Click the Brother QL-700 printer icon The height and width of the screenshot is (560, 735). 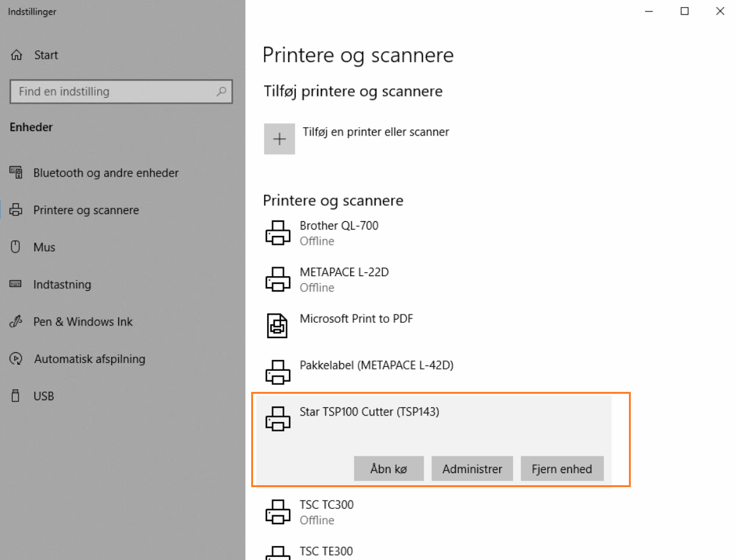[x=278, y=233]
